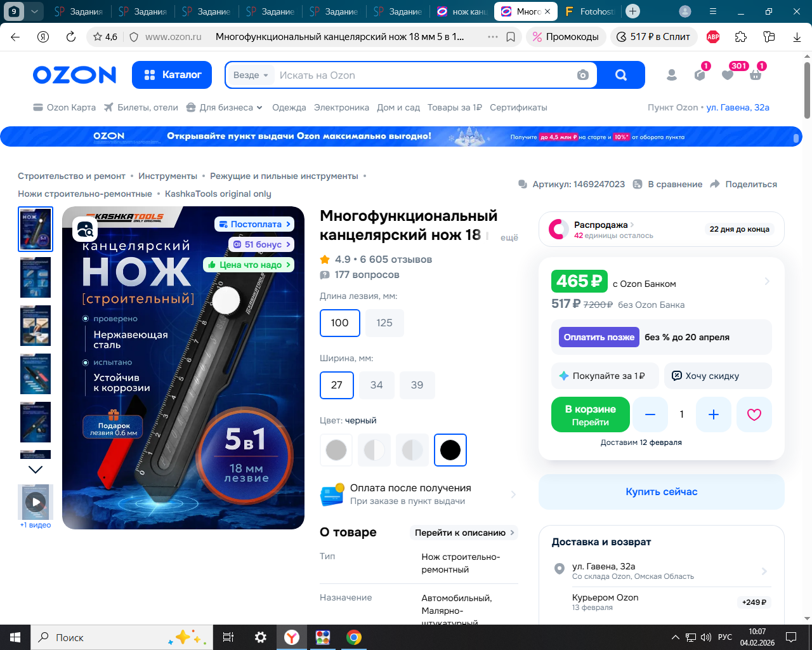Increase quantity with the plus button
The height and width of the screenshot is (650, 812).
pyautogui.click(x=714, y=415)
